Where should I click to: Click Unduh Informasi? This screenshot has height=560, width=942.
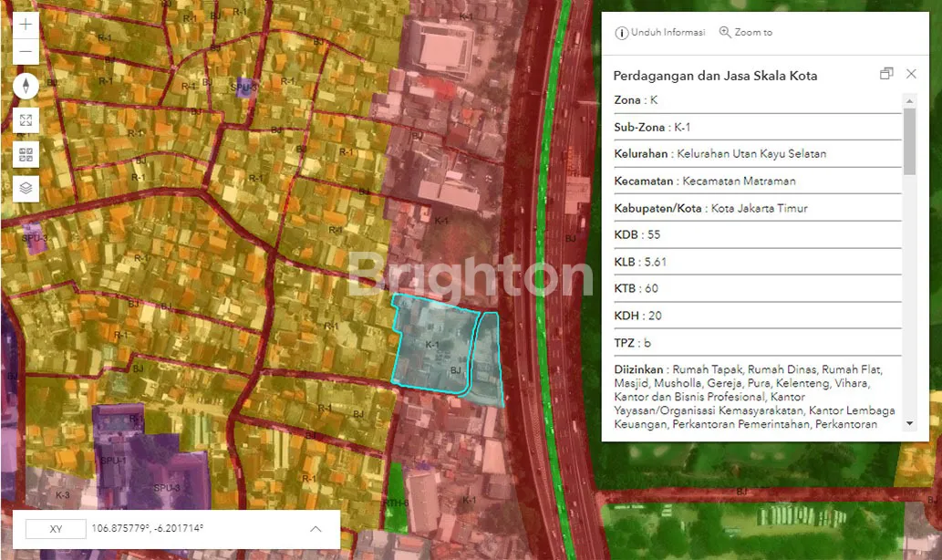(x=660, y=33)
